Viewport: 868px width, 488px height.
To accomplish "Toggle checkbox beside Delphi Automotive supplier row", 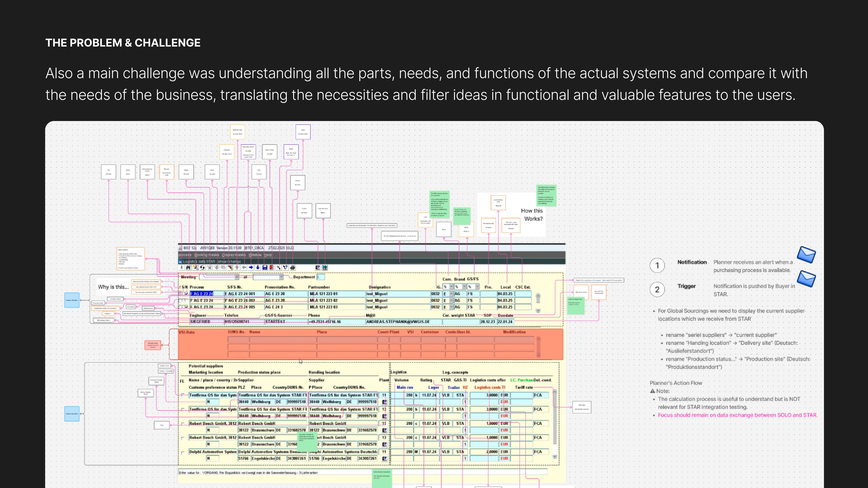I will click(x=183, y=452).
